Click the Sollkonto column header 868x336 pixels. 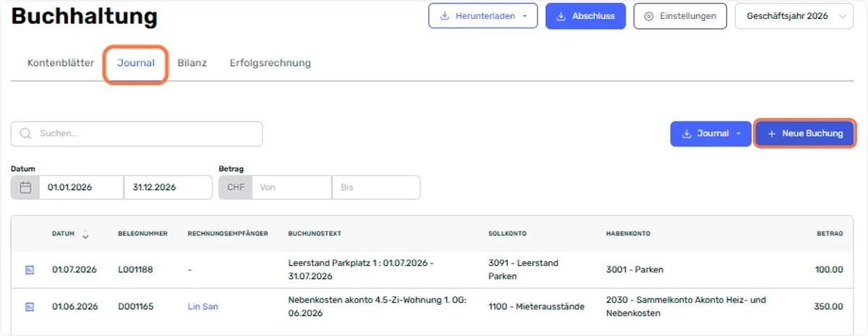[x=507, y=234]
